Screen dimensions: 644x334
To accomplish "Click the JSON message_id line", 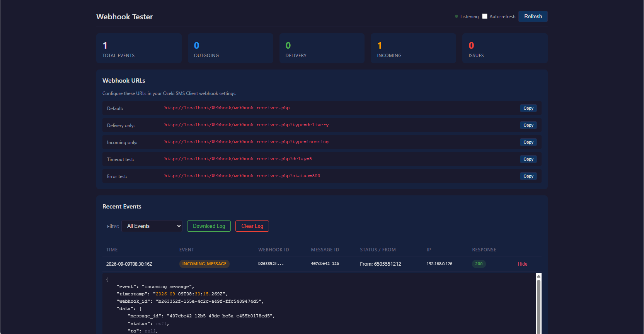I will click(201, 316).
